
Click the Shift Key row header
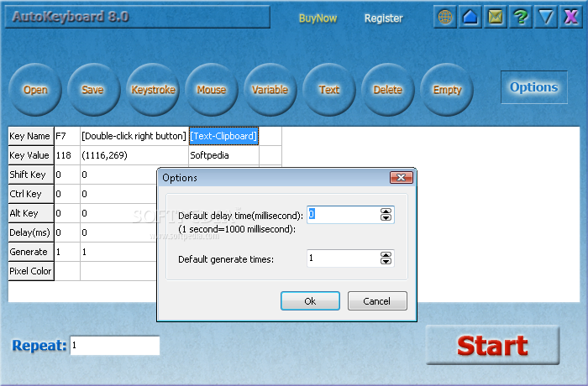(31, 175)
